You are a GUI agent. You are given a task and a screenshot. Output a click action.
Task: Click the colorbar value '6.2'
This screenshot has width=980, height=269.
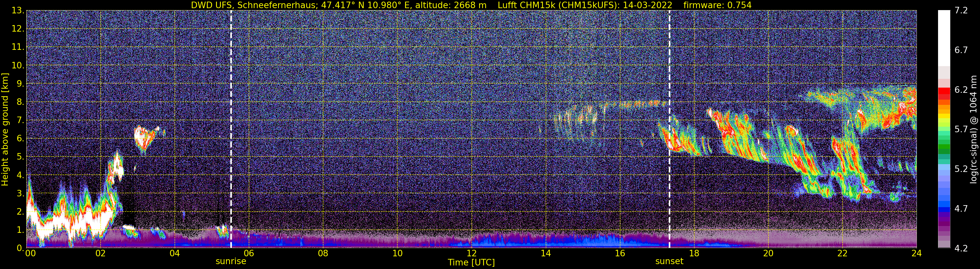pos(961,90)
